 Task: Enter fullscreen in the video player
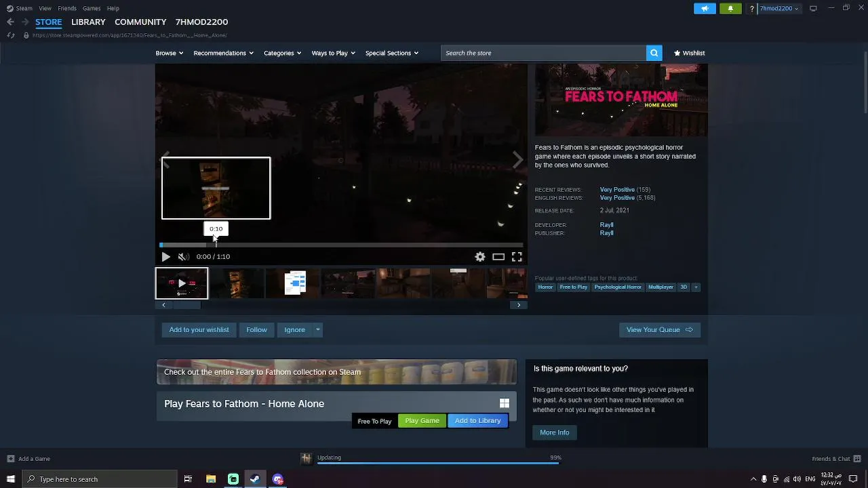(517, 256)
